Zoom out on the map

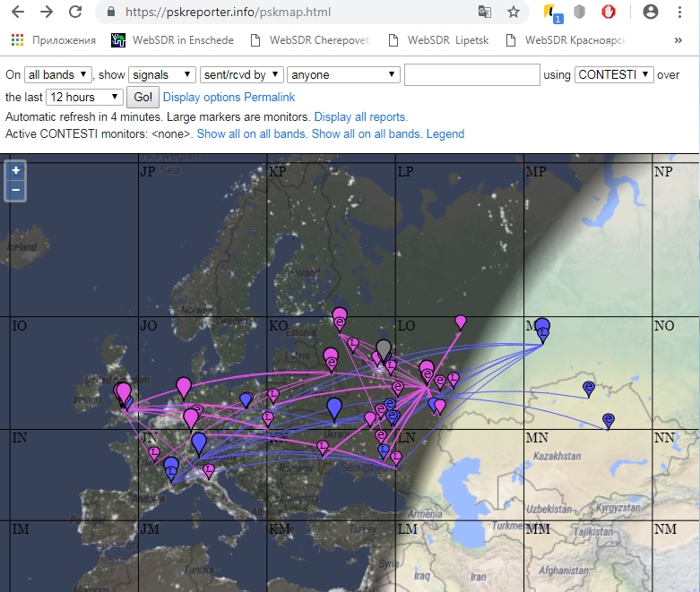(16, 190)
